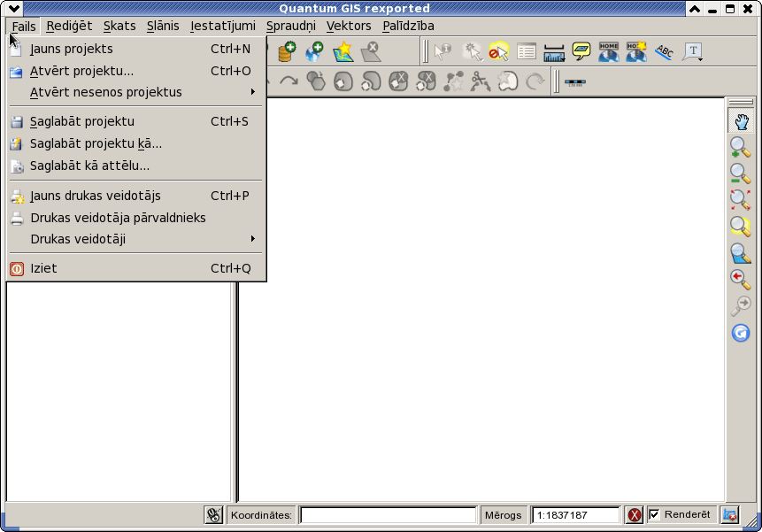Click the Mērogs scale field 1:1837187
The width and height of the screenshot is (762, 532).
click(x=576, y=515)
